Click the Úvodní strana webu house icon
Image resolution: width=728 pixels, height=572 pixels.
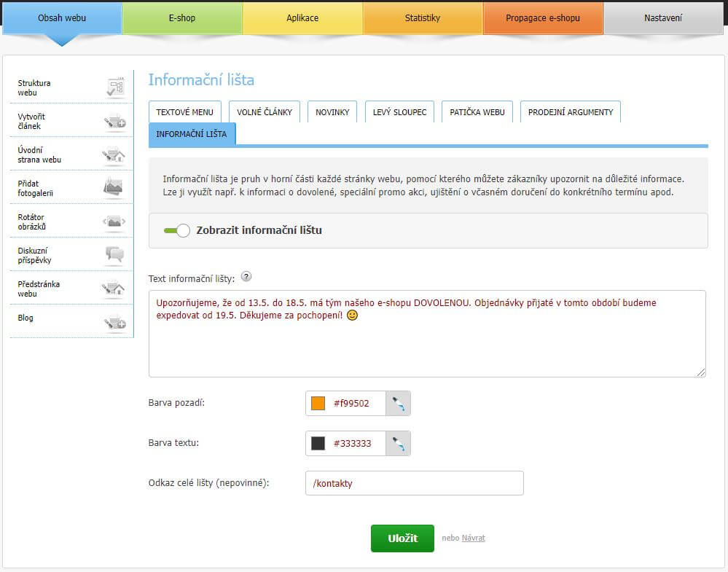pyautogui.click(x=114, y=155)
